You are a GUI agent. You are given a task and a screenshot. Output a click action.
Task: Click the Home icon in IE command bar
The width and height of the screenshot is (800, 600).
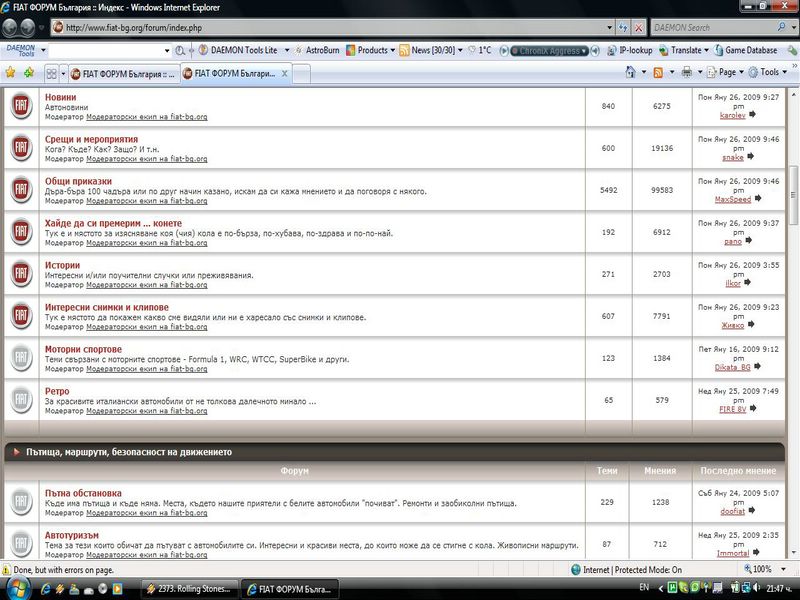pos(629,72)
